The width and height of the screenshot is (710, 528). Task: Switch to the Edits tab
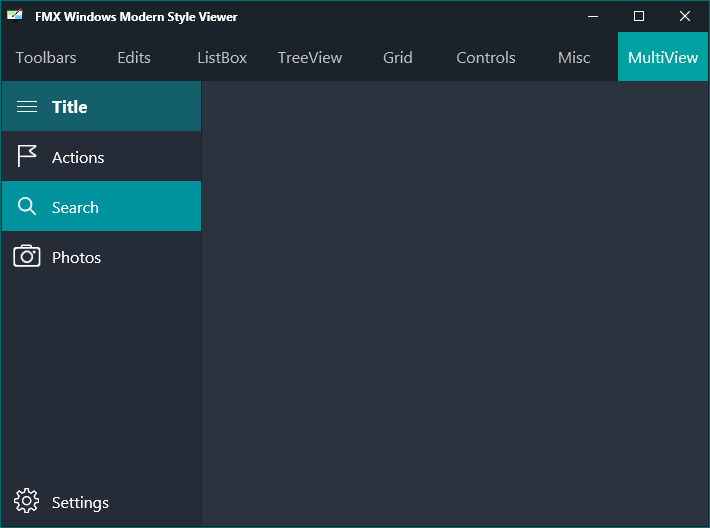[x=134, y=58]
